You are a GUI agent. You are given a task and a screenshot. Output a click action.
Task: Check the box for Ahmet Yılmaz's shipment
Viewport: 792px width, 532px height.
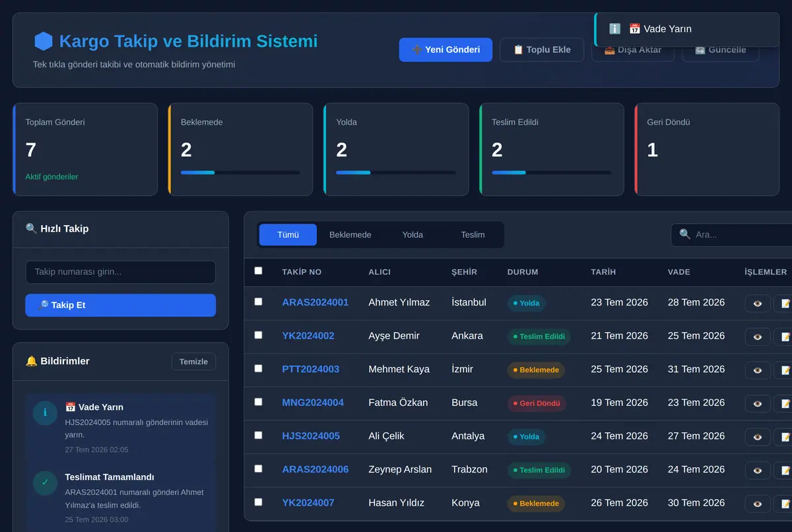click(x=258, y=302)
